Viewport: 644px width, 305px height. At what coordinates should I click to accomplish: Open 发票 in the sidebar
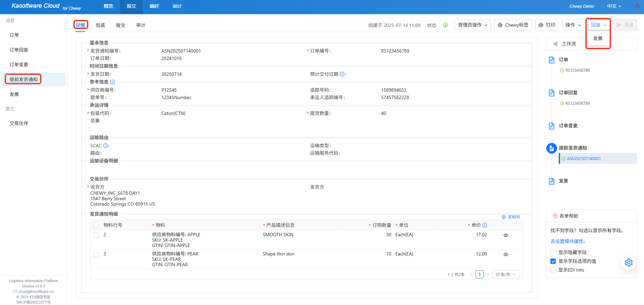[x=33, y=94]
